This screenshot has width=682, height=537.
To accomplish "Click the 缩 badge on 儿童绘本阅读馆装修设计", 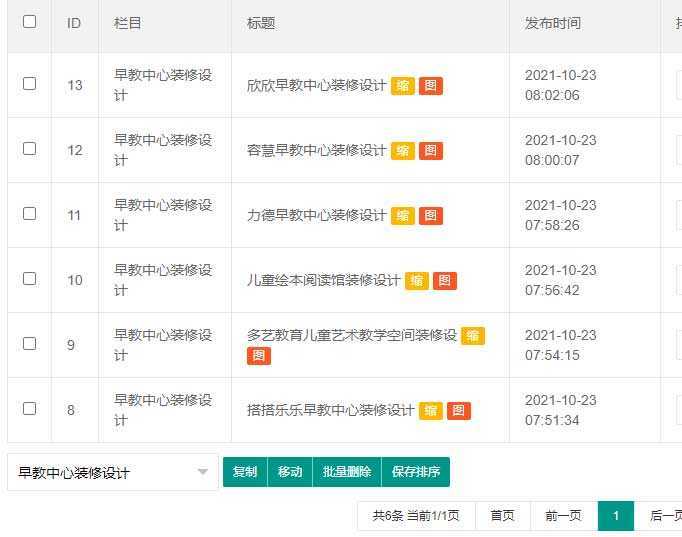I will [x=417, y=281].
